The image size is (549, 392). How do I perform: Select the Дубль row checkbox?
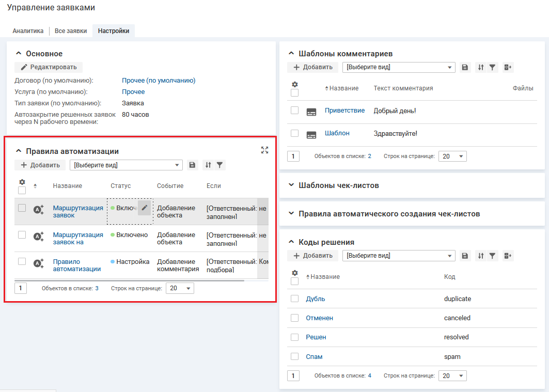click(294, 299)
